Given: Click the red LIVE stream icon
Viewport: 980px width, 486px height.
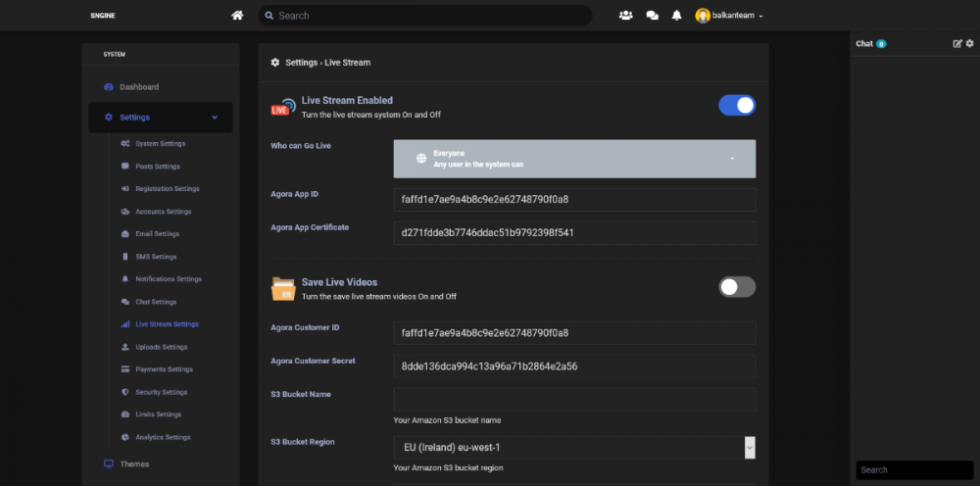Looking at the screenshot, I should coord(283,107).
